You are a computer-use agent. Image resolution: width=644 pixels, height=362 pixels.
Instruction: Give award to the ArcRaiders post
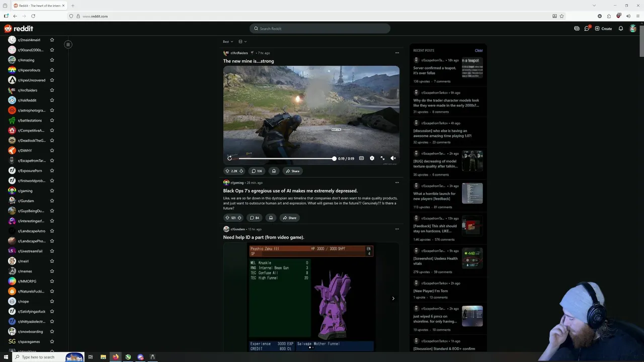click(x=274, y=171)
